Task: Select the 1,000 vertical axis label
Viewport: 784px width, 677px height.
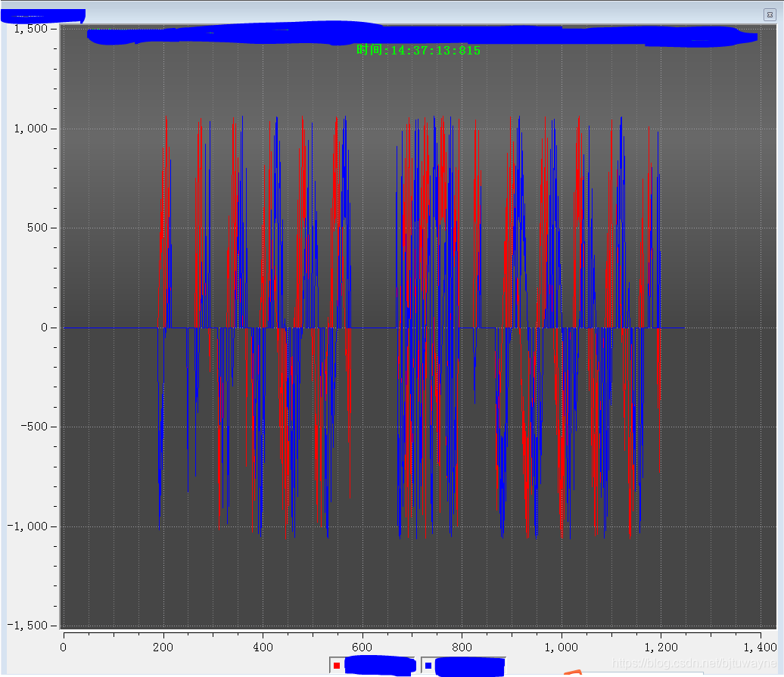Action: (31, 129)
